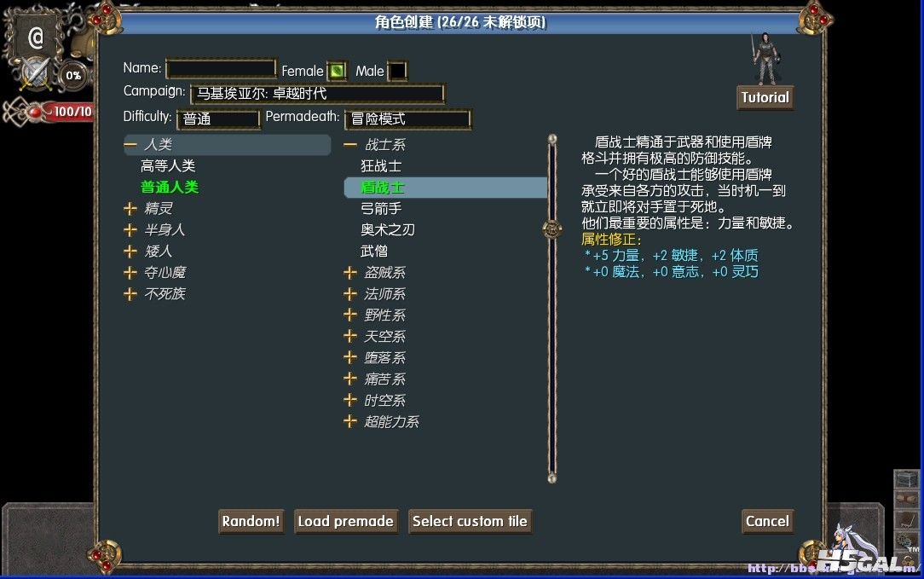Open the Tutorial button
Screen dimensions: 924x579
pyautogui.click(x=765, y=97)
